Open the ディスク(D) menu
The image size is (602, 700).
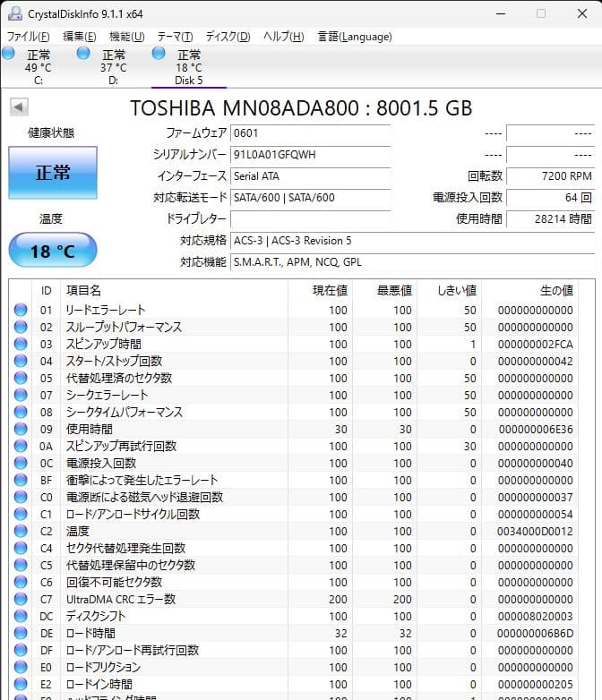click(228, 36)
